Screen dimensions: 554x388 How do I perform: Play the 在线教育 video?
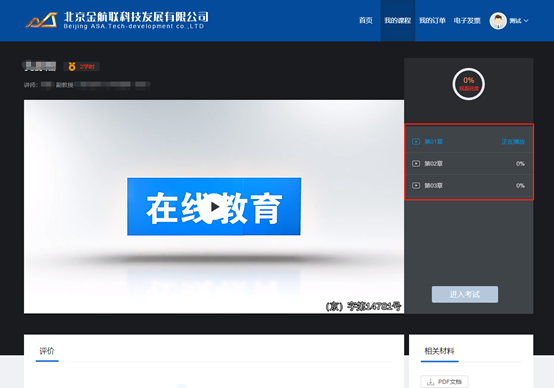pos(213,207)
